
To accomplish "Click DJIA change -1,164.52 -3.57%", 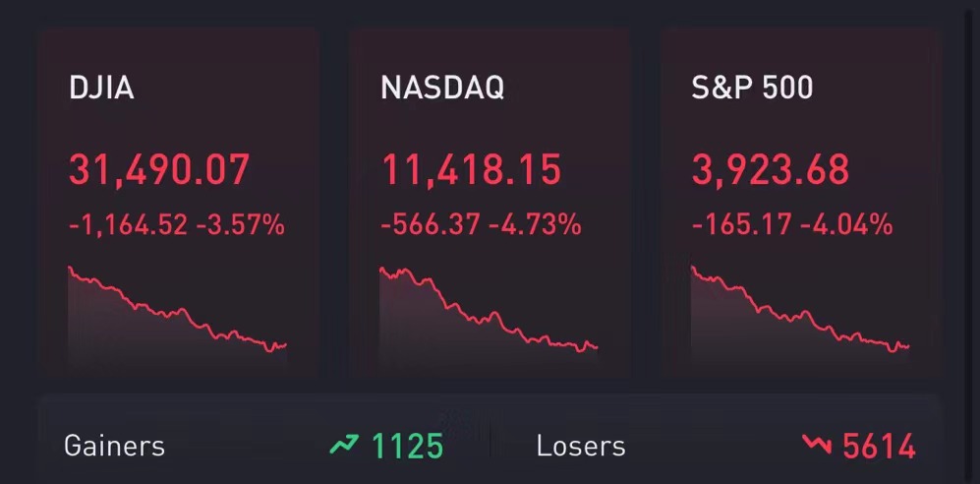I will (177, 224).
